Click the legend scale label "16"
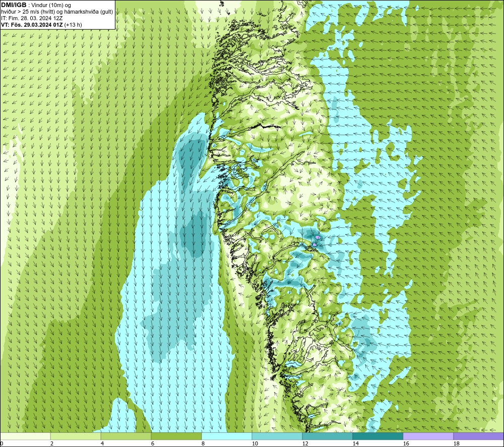Image resolution: width=504 pixels, height=447 pixels. pos(406,444)
